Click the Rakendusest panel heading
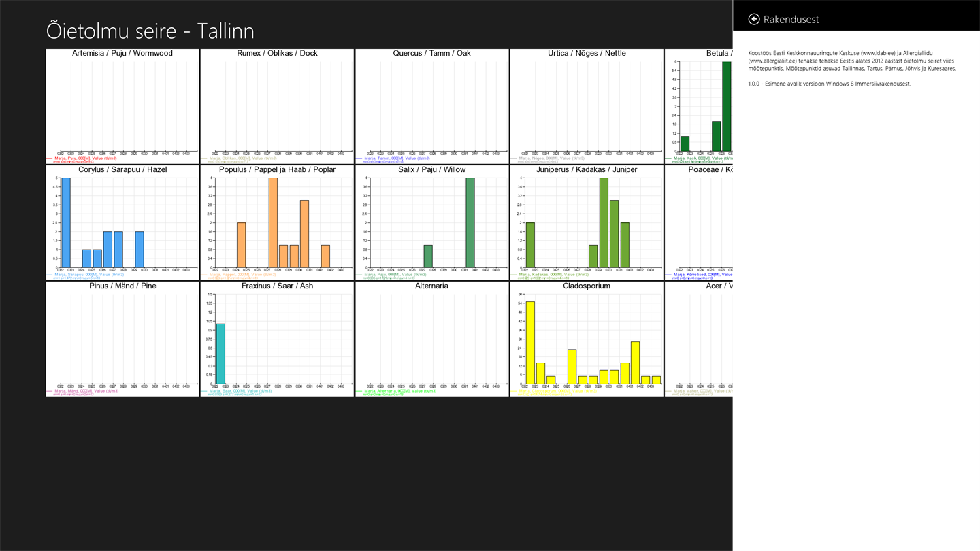This screenshot has width=980, height=551. [x=791, y=19]
